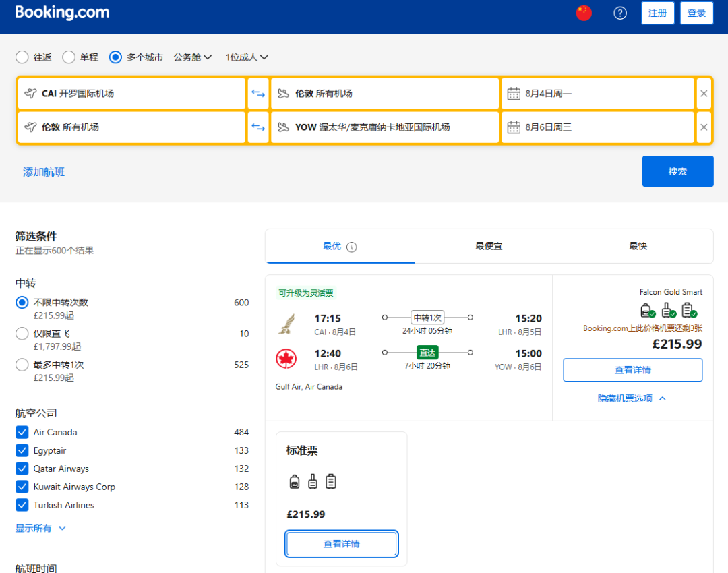
Task: Remove the second flight segment row
Action: coord(704,127)
